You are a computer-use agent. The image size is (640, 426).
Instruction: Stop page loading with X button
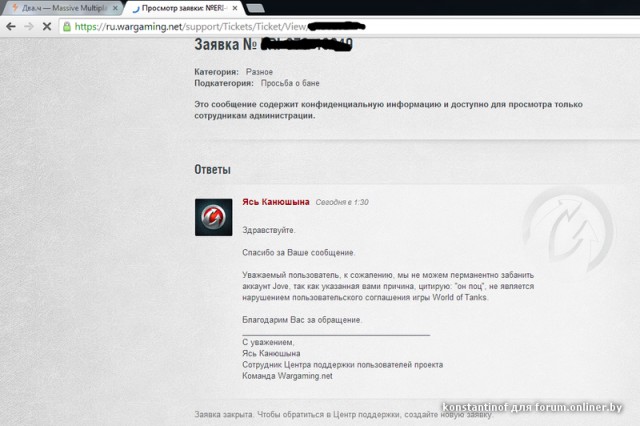click(x=47, y=27)
